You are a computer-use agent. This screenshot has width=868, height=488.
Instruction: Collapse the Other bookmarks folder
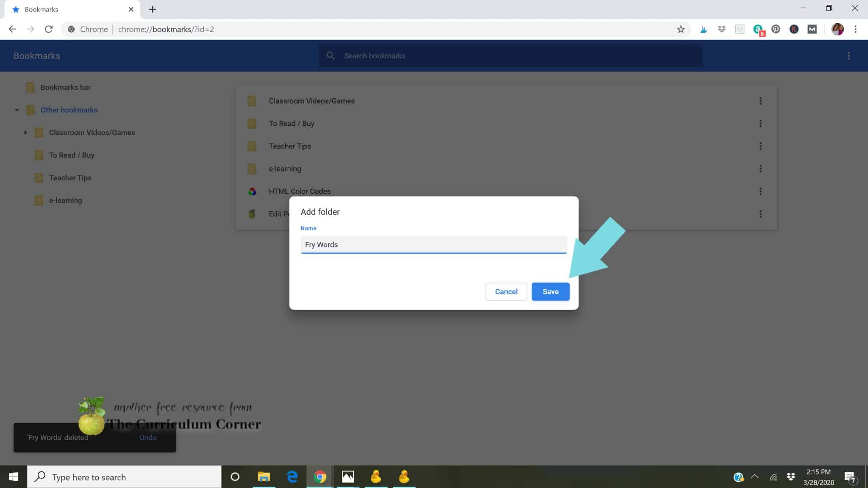(x=17, y=110)
